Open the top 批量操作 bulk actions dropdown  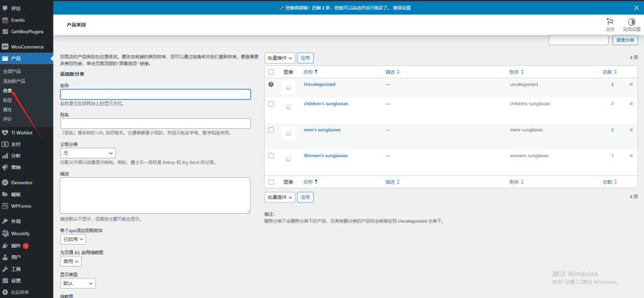coord(280,58)
